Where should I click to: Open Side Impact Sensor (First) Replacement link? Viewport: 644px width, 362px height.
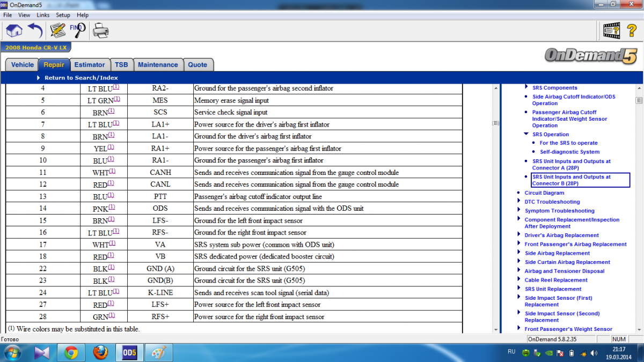[558, 301]
